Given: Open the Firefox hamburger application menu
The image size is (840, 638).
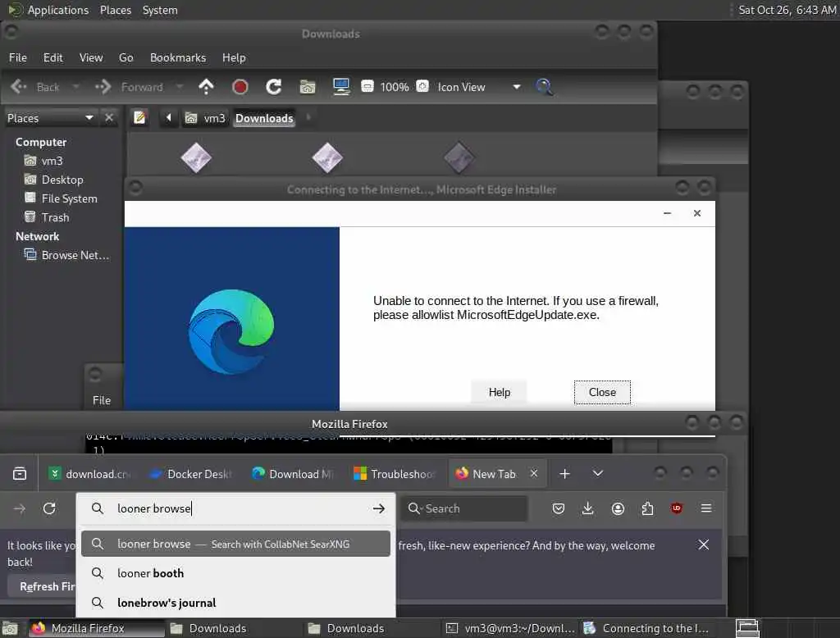Looking at the screenshot, I should coord(706,508).
